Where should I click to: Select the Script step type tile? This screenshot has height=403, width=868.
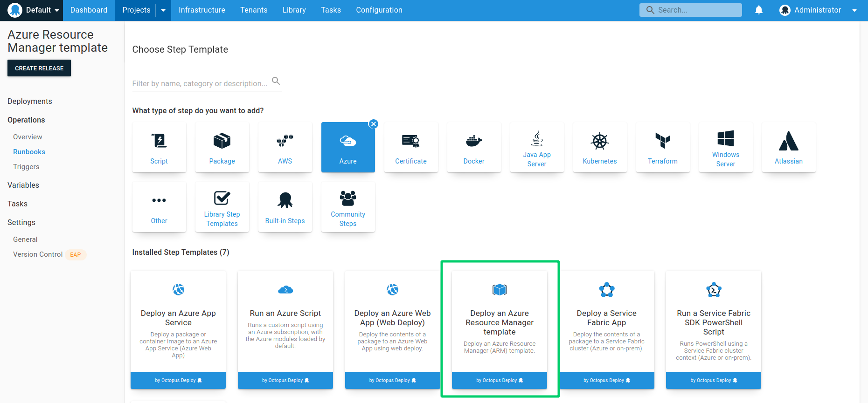pyautogui.click(x=159, y=147)
